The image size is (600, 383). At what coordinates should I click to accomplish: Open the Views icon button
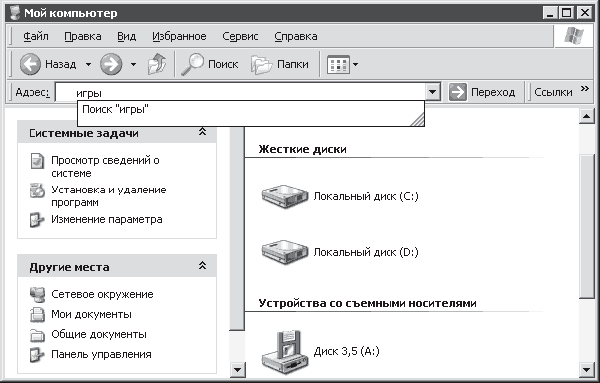pyautogui.click(x=338, y=64)
